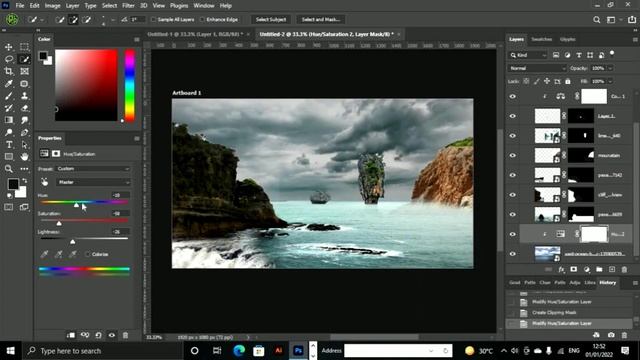Enable Sample All Layers checkbox
This screenshot has width=640, height=360.
coord(153,19)
